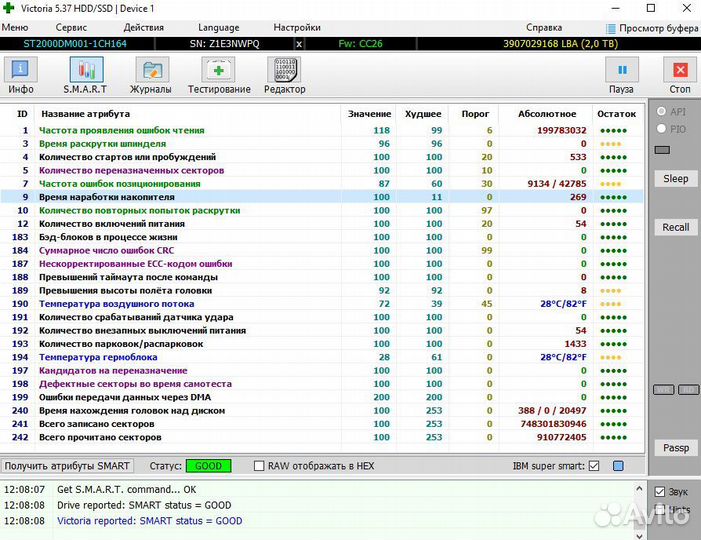The width and height of the screenshot is (701, 540).
Task: Uncheck the IBM super smart checkbox
Action: [x=594, y=466]
